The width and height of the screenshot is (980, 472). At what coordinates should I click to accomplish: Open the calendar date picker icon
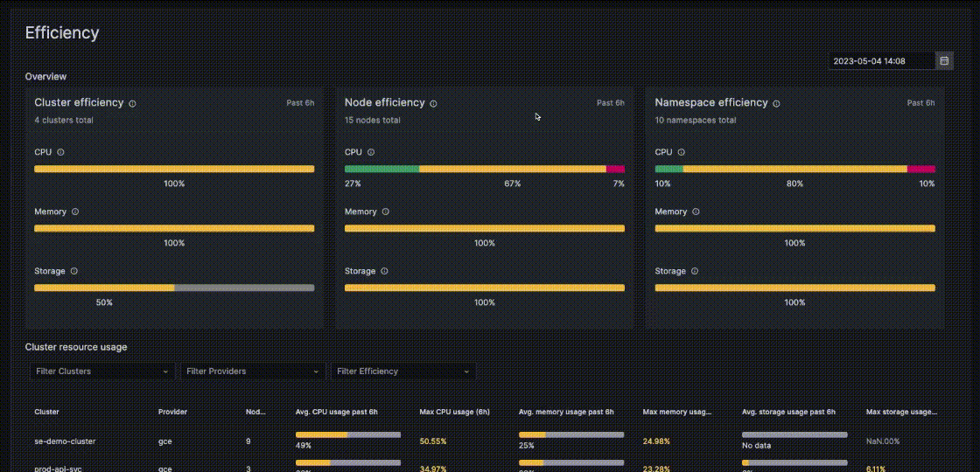(944, 61)
